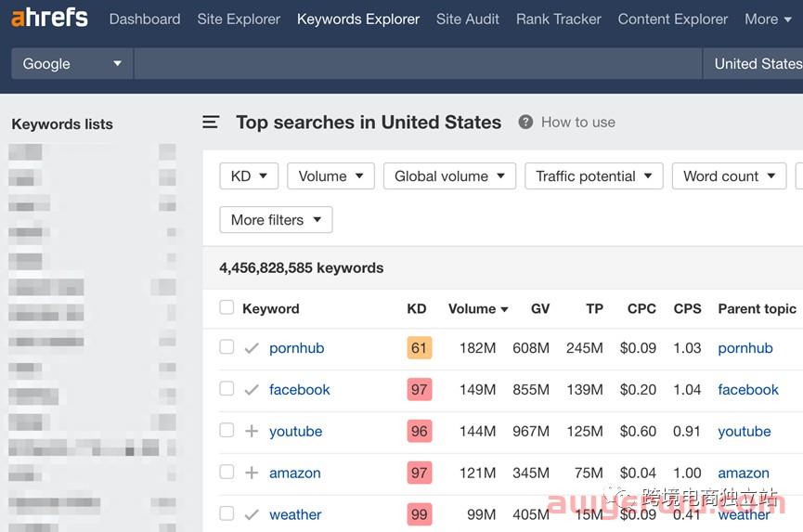Sort by the KD column header
Image resolution: width=803 pixels, height=532 pixels.
(x=416, y=309)
